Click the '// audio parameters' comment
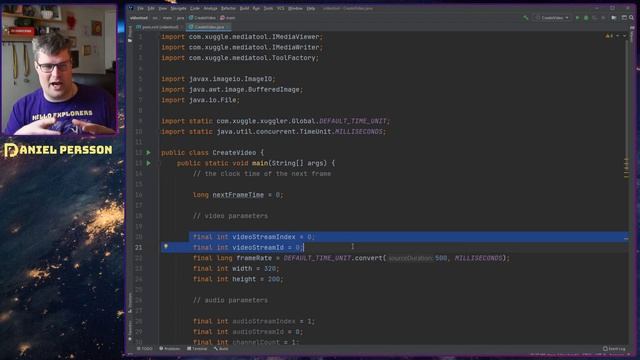Image resolution: width=640 pixels, height=360 pixels. pyautogui.click(x=230, y=300)
